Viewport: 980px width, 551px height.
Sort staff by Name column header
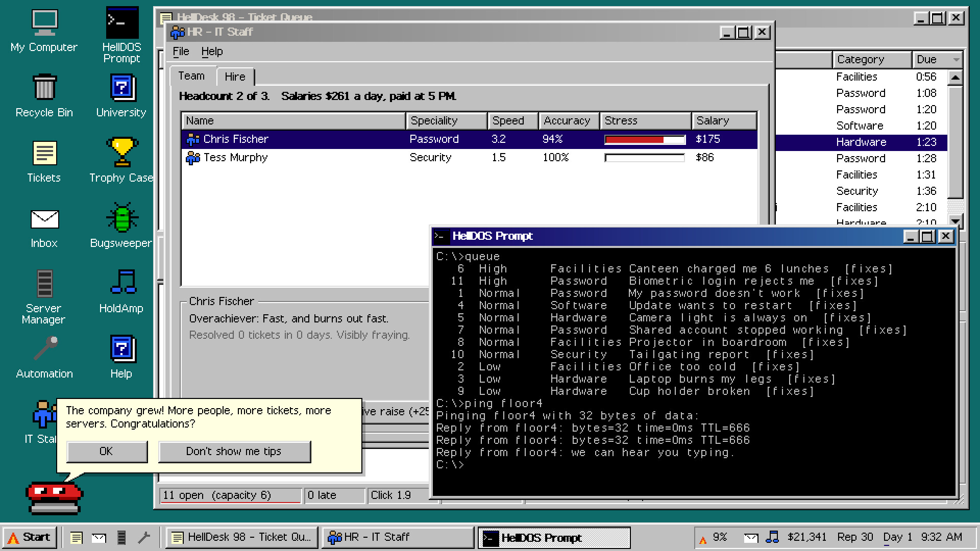pyautogui.click(x=293, y=121)
